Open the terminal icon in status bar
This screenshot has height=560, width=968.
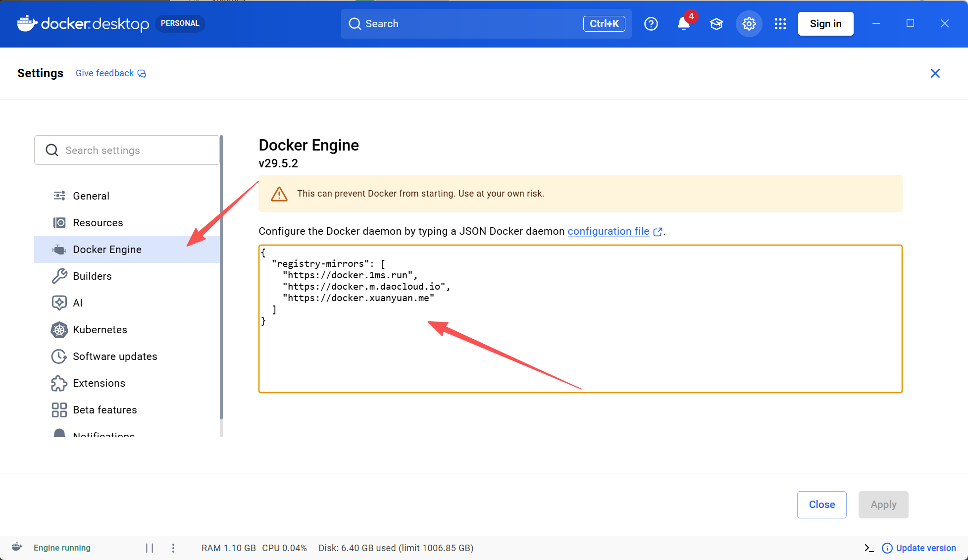869,548
